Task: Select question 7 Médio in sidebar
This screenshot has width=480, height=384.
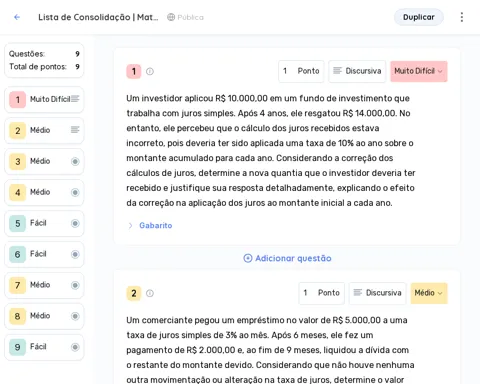Action: [x=44, y=285]
